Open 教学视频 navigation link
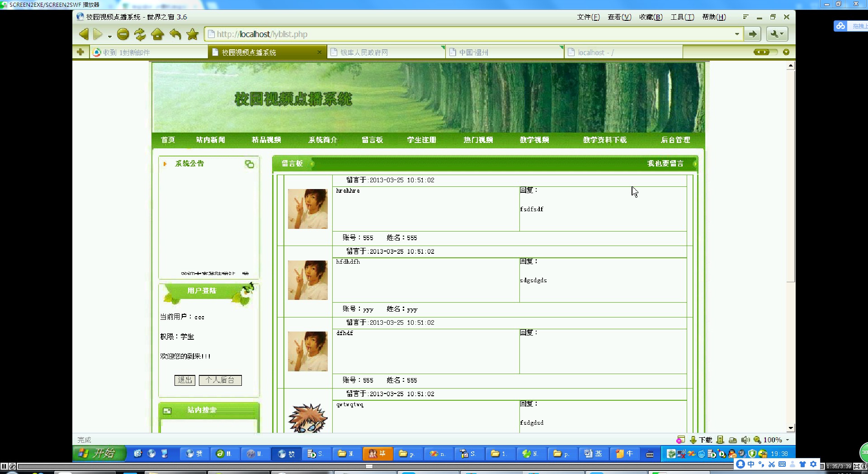The image size is (868, 474). click(534, 140)
